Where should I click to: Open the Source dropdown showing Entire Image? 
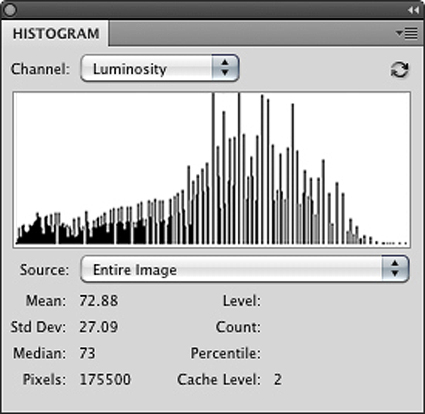point(245,269)
